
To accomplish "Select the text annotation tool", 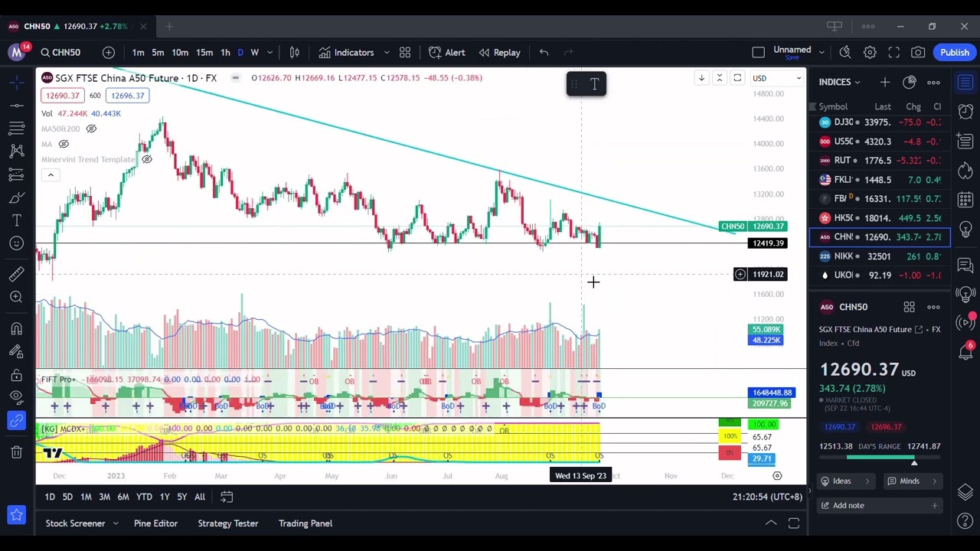I will pos(16,220).
